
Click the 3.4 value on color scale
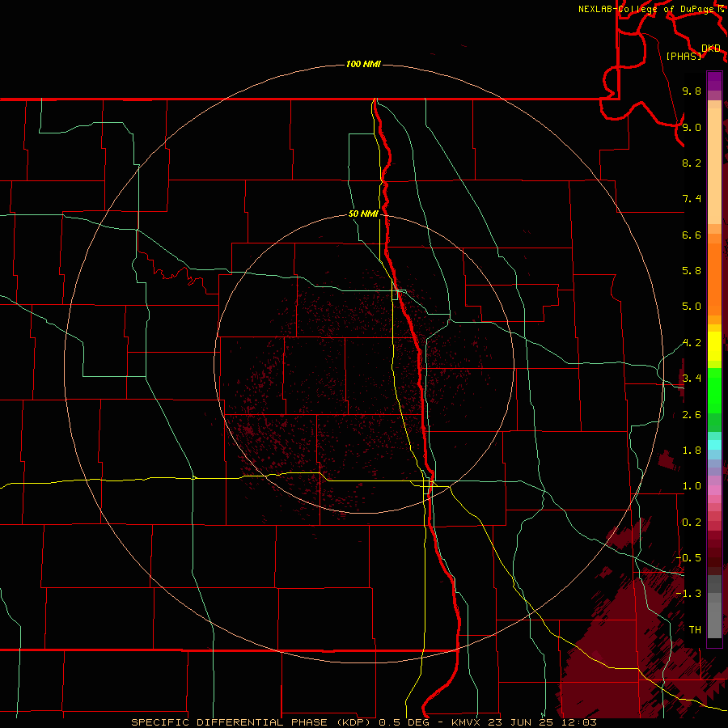(x=692, y=379)
